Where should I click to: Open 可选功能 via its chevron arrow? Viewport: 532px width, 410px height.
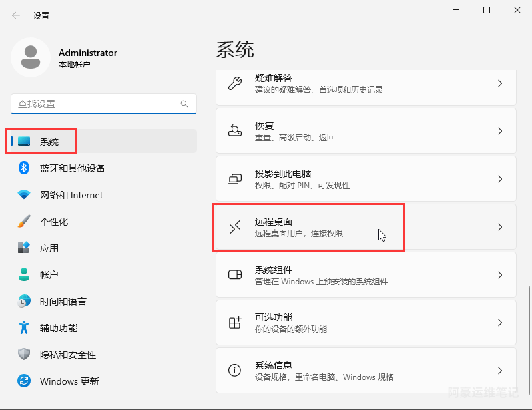click(x=500, y=323)
